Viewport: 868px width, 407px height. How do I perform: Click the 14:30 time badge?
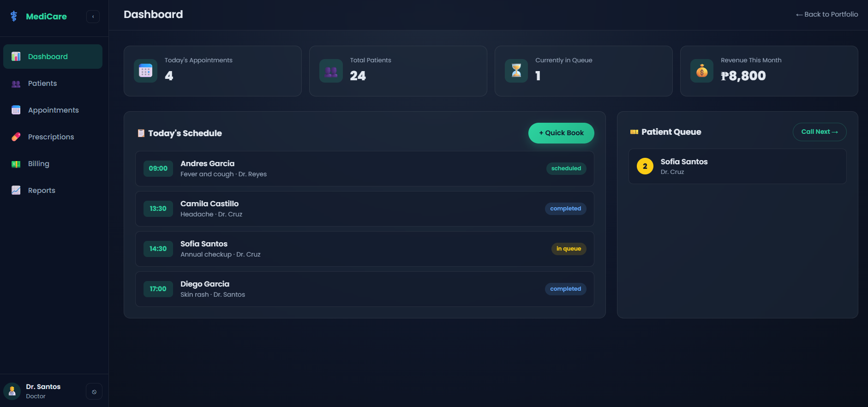click(x=158, y=249)
